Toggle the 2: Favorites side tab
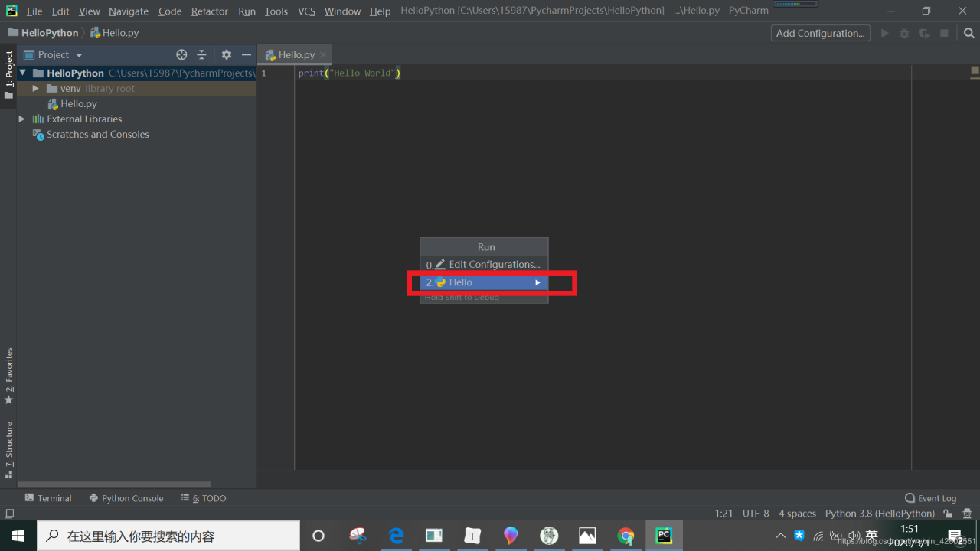The height and width of the screenshot is (551, 980). (x=9, y=377)
